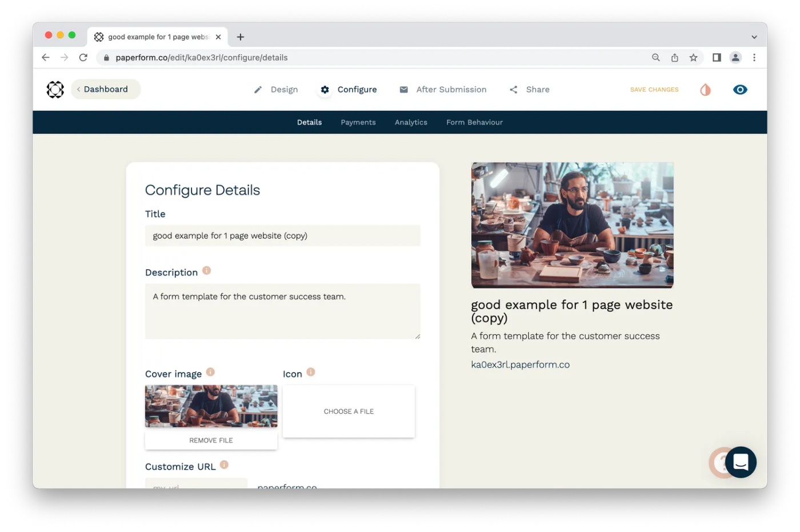Reload the page in browser
Viewport: 800px width, 532px height.
coord(83,58)
